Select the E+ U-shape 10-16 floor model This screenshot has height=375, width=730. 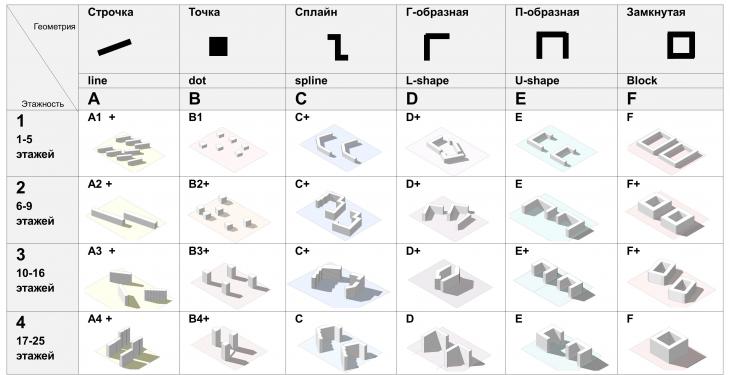pos(554,281)
